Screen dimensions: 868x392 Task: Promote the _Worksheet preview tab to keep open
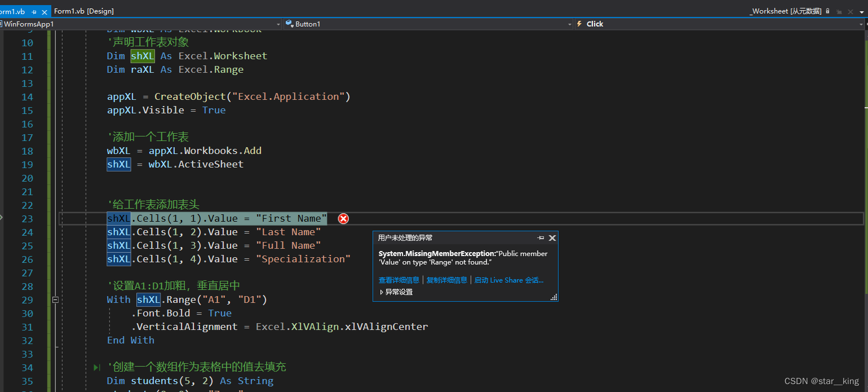838,11
